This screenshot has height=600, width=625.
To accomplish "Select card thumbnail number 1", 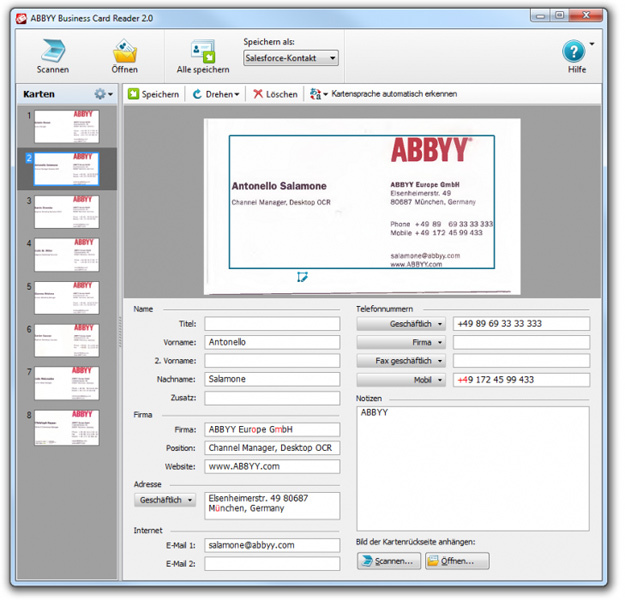I will tap(67, 126).
